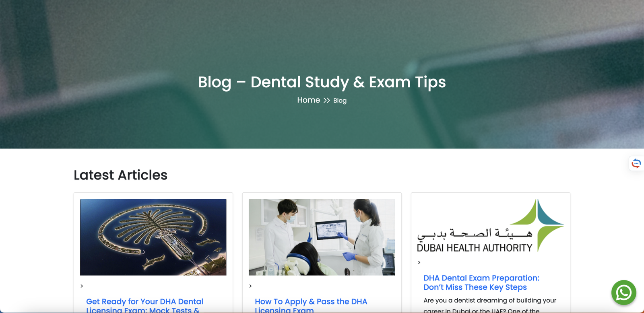Open the Palm island aerial thumbnail

(153, 237)
